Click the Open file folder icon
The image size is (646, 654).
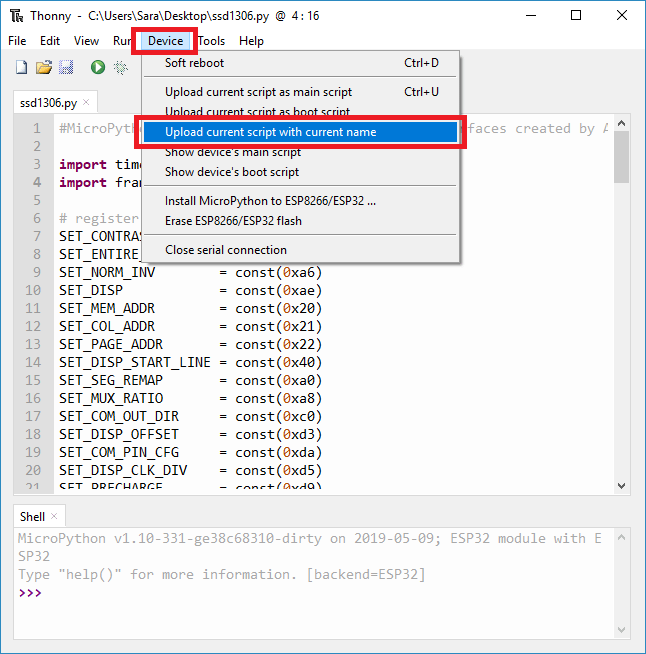pos(43,67)
